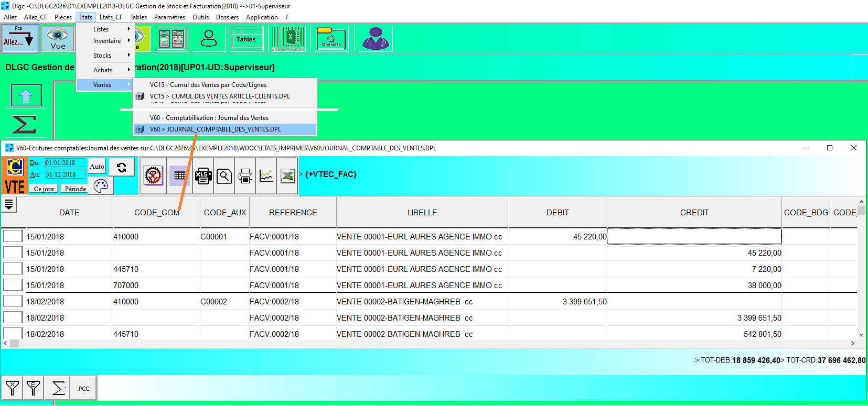Click the filter funnel with X icon
This screenshot has height=406, width=868.
coord(12,388)
